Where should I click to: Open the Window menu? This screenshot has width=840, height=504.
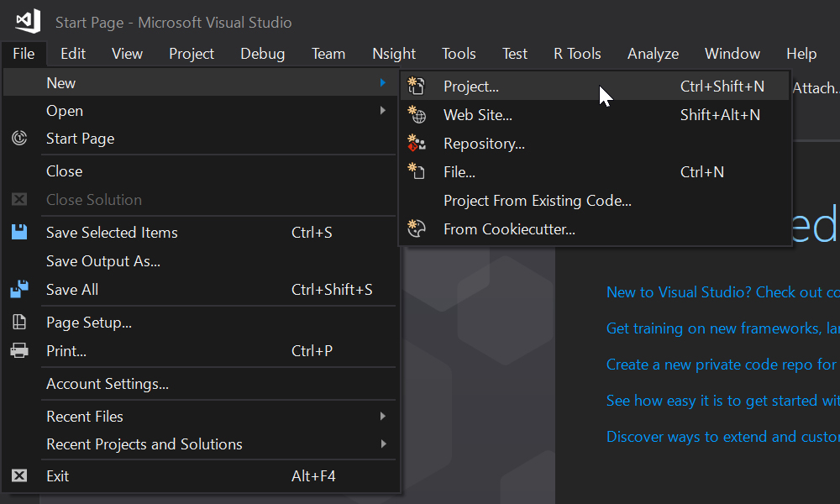pyautogui.click(x=732, y=54)
